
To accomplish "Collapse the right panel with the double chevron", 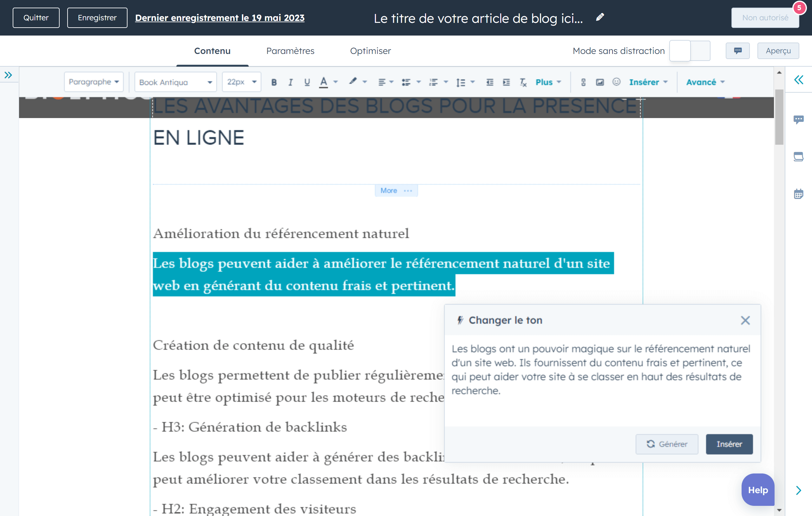I will click(798, 80).
